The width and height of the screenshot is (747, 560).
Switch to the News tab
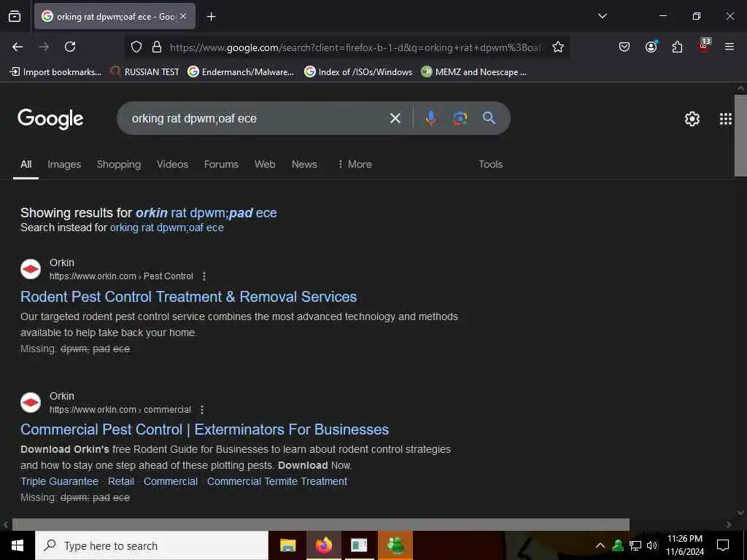pos(304,164)
